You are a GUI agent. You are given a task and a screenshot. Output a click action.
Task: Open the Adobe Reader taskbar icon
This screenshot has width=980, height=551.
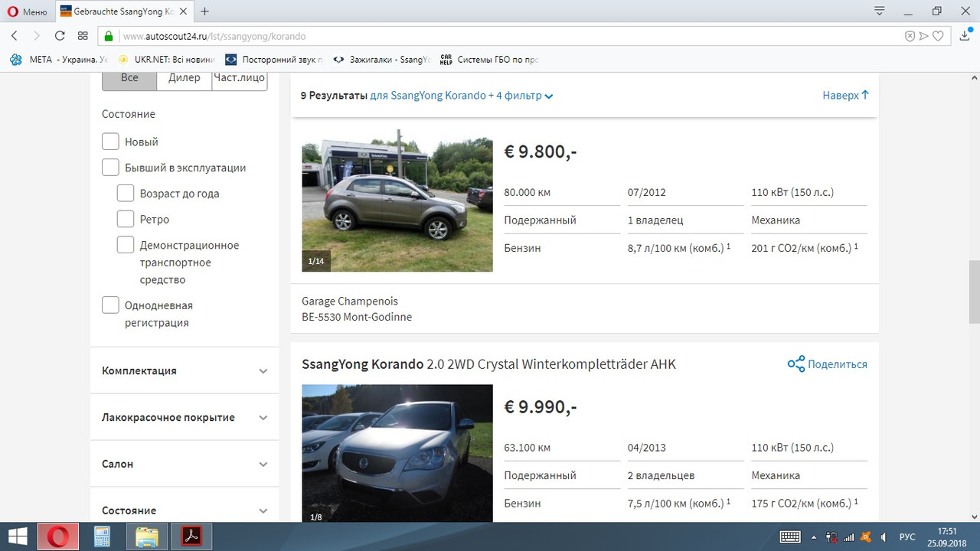click(x=191, y=536)
